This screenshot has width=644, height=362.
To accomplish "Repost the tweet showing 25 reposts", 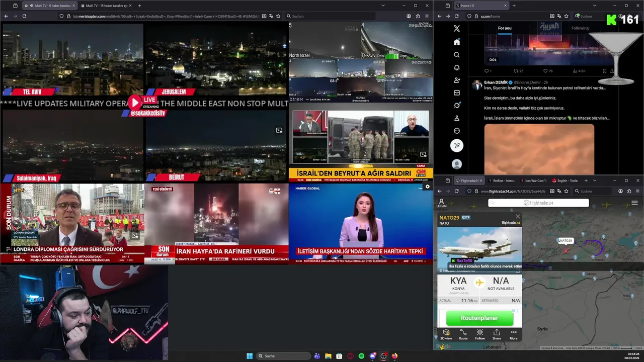I will [x=518, y=71].
